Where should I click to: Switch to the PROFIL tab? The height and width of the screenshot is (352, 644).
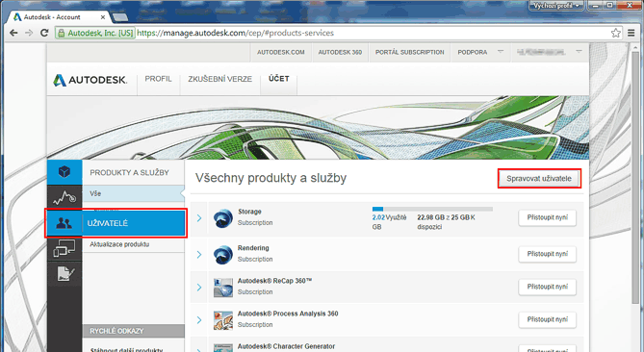pos(158,79)
